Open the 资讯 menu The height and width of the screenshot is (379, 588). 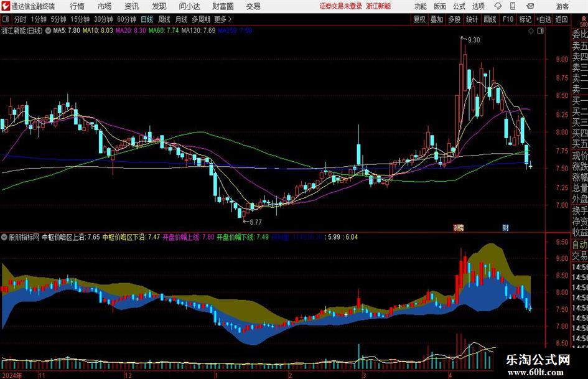(x=132, y=6)
